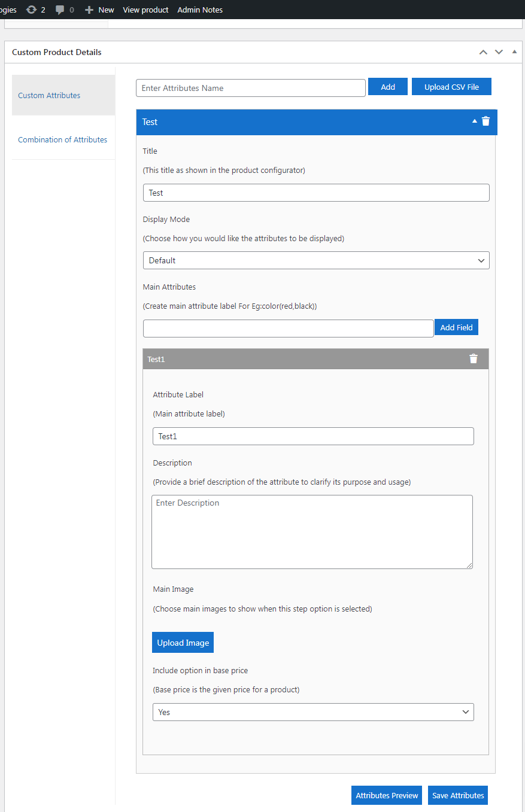Click the Attributes Preview button
The width and height of the screenshot is (525, 812).
[387, 795]
